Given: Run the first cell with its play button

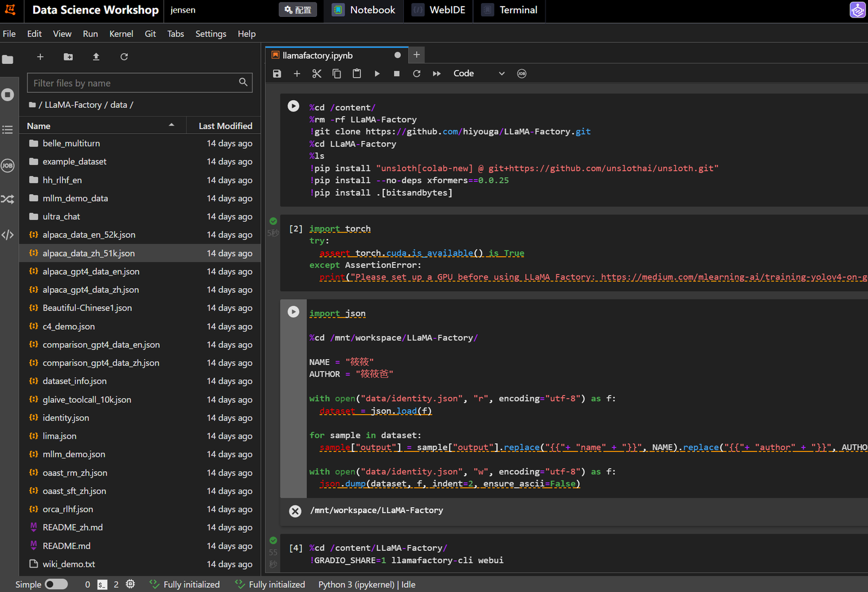Looking at the screenshot, I should point(294,106).
